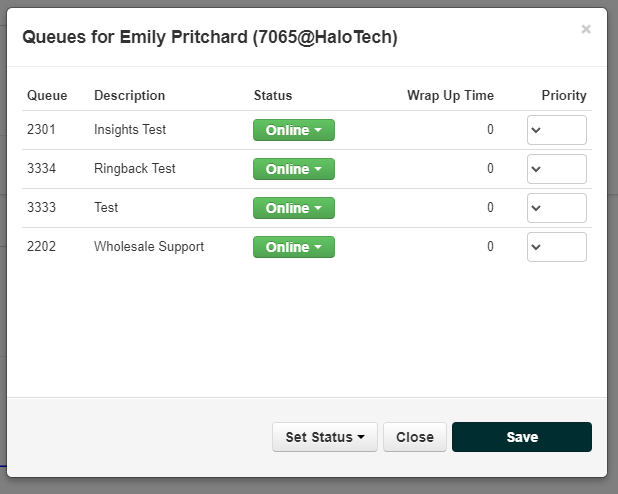Select the Wholesale Support description cell

click(x=149, y=247)
